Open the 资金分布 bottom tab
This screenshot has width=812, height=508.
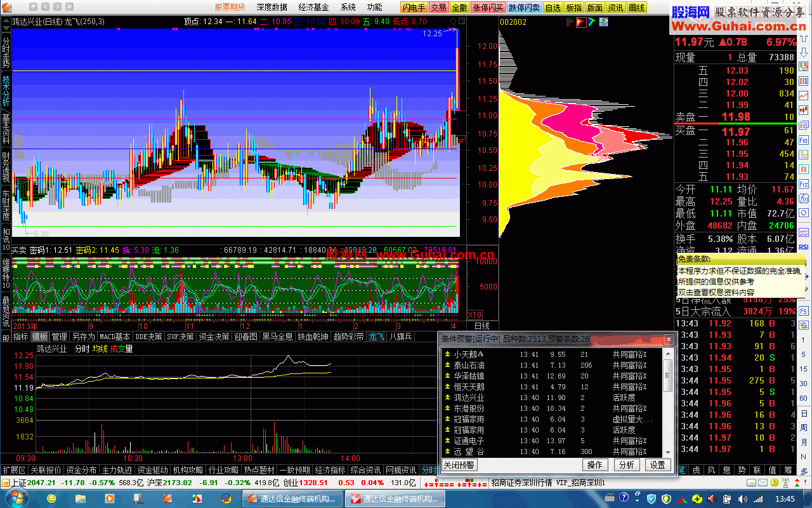81,471
